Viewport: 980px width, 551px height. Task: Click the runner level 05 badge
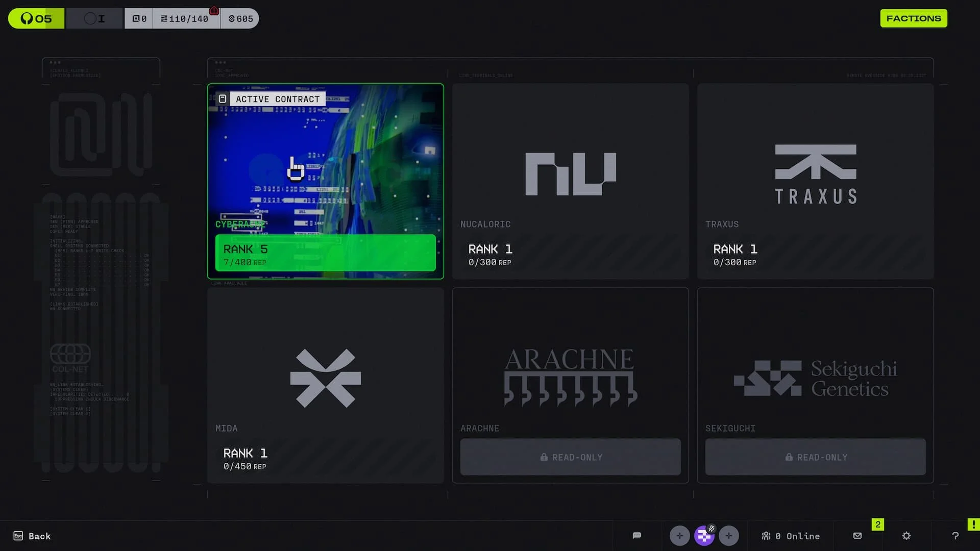[36, 18]
